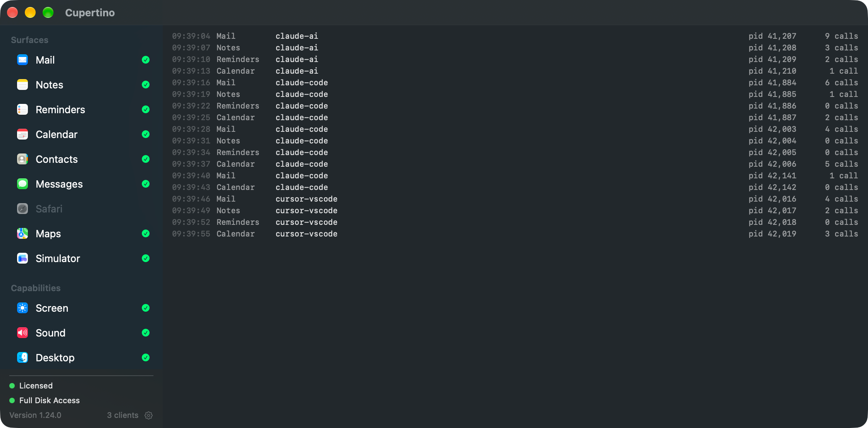Viewport: 868px width, 428px height.
Task: Click the Mail envelope icon in sidebar
Action: 22,60
